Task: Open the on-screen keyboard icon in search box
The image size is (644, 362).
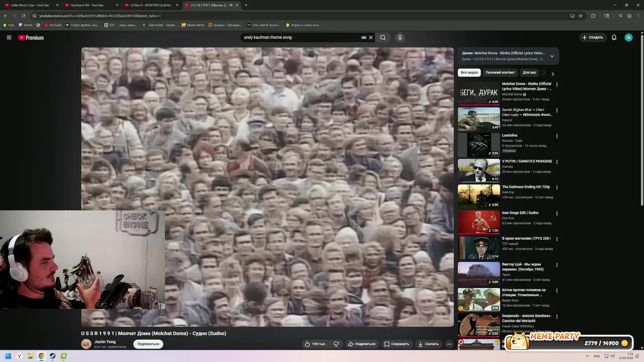Action: [364, 37]
